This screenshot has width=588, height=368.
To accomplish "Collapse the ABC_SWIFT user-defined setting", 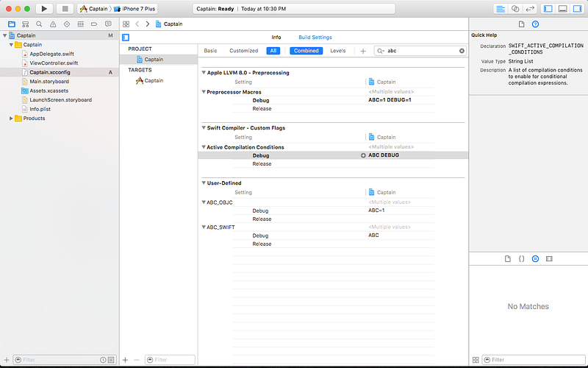I will coord(204,227).
